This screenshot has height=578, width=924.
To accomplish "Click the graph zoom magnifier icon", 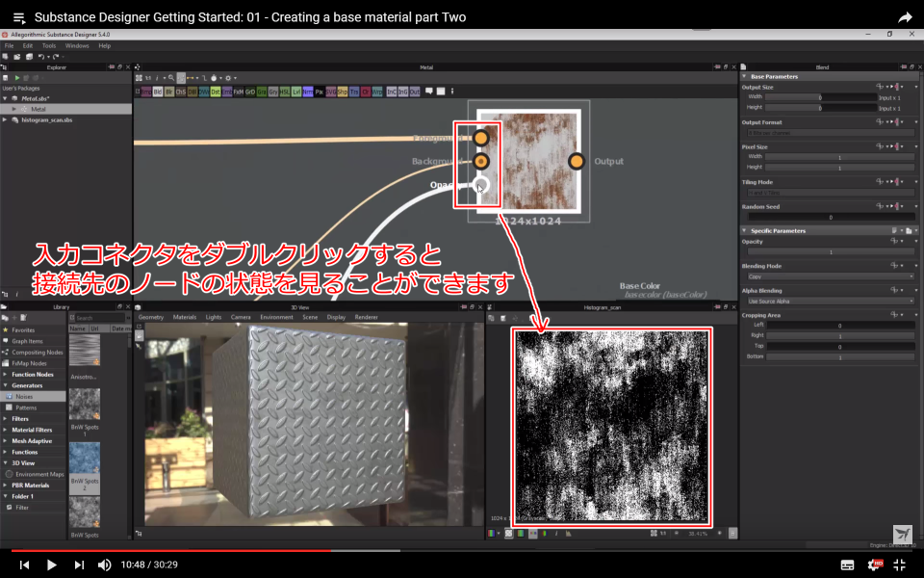I will coord(171,78).
